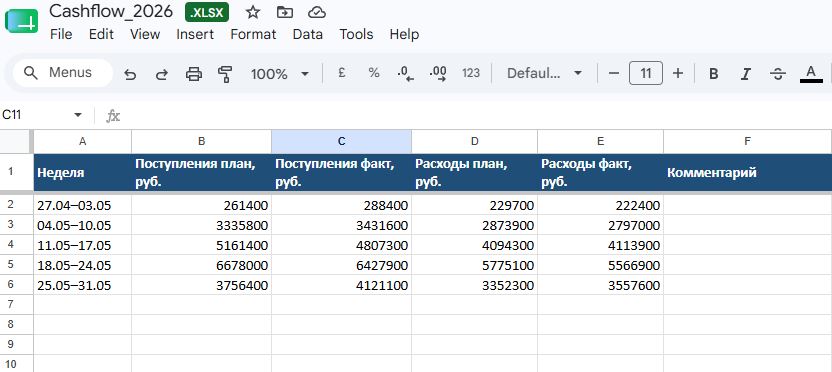Open the text color picker
The image size is (832, 372).
pos(811,73)
